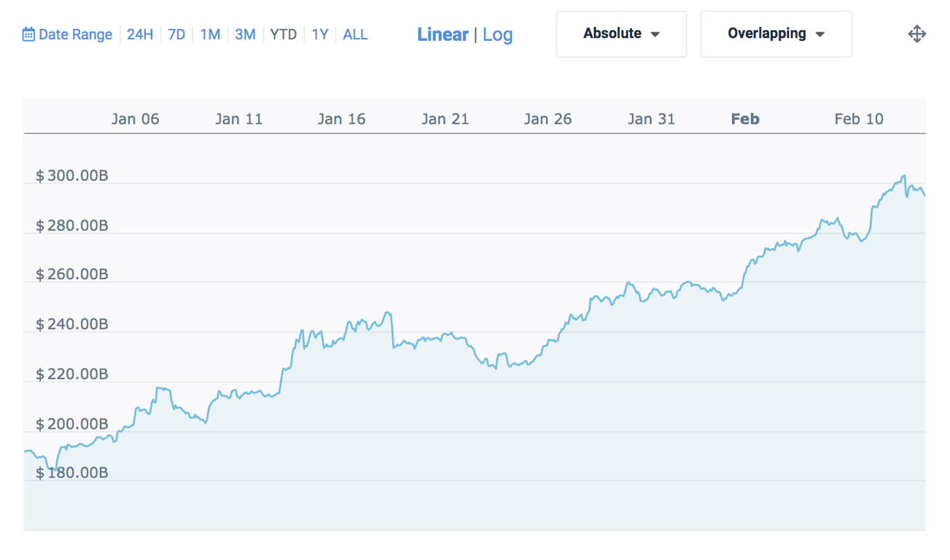Switch to the 7D time range

point(176,34)
